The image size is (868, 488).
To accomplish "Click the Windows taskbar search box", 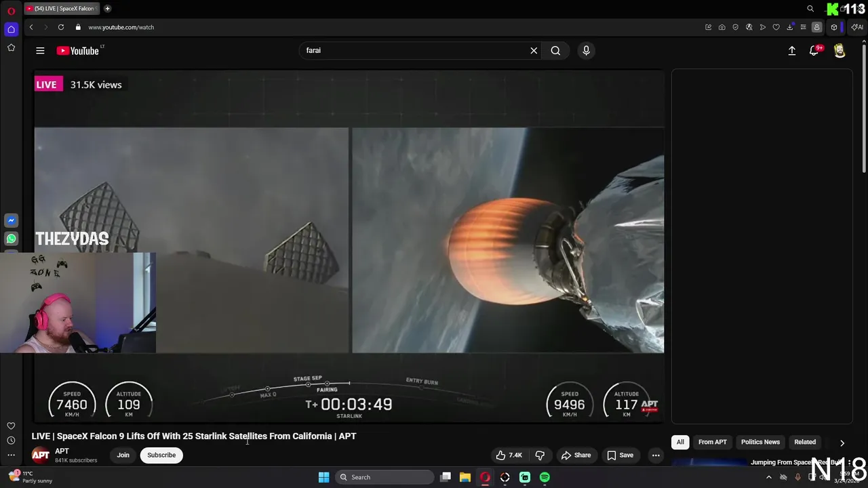I will 385,477.
